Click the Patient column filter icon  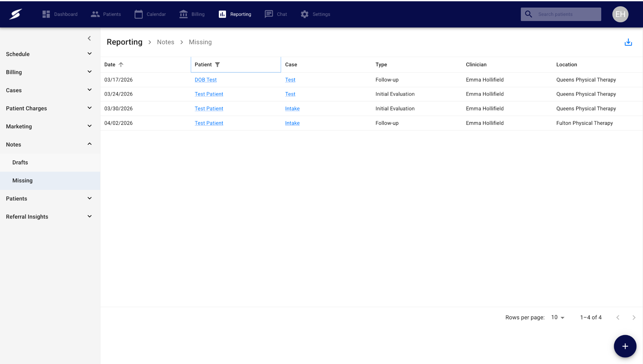[217, 65]
